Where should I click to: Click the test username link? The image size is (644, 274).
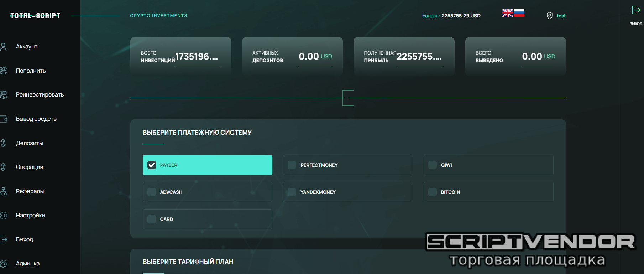(x=561, y=16)
